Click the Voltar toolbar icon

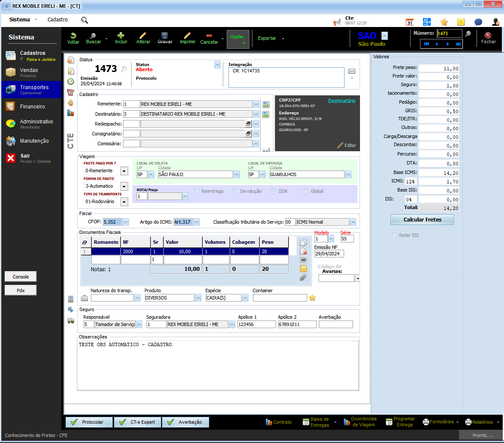(73, 38)
